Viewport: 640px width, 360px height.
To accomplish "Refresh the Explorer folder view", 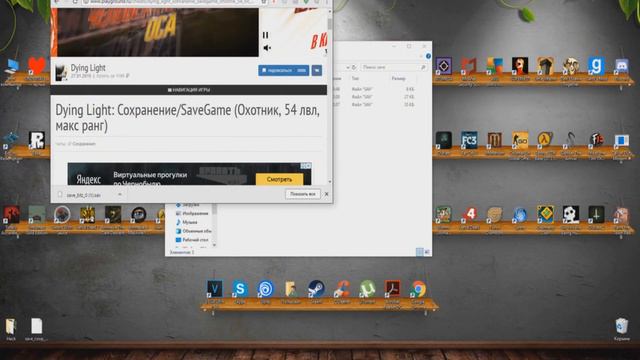I will (x=354, y=67).
